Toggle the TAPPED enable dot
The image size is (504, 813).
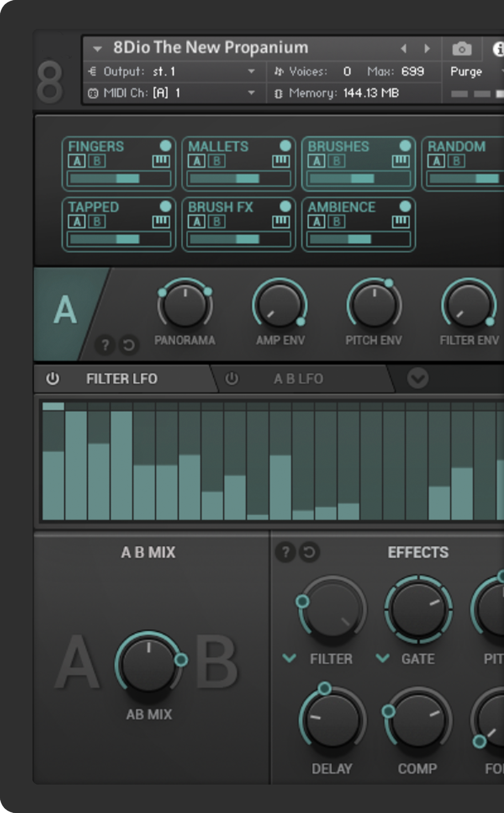coord(165,206)
